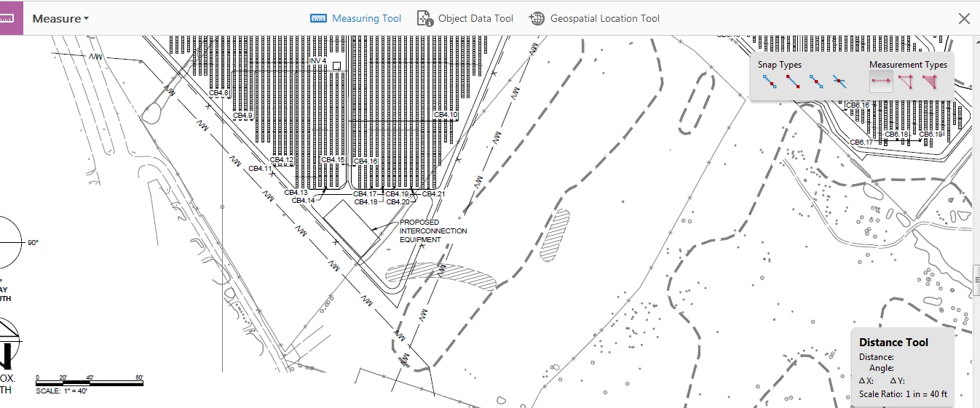
Task: Click the CB4.14 label
Action: coord(303,201)
